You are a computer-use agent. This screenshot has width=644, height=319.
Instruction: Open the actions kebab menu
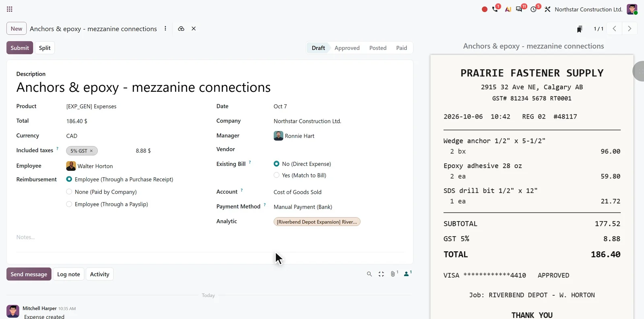[x=165, y=29]
